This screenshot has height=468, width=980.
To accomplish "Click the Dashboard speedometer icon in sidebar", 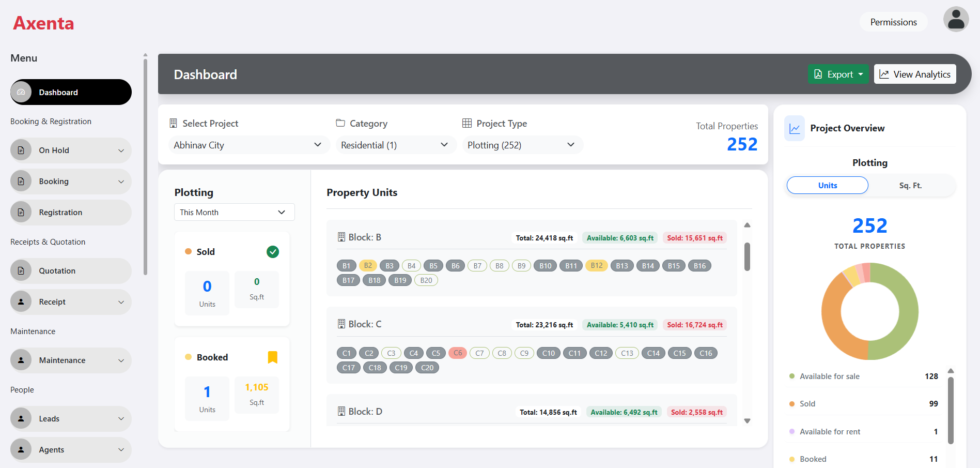I will point(21,92).
